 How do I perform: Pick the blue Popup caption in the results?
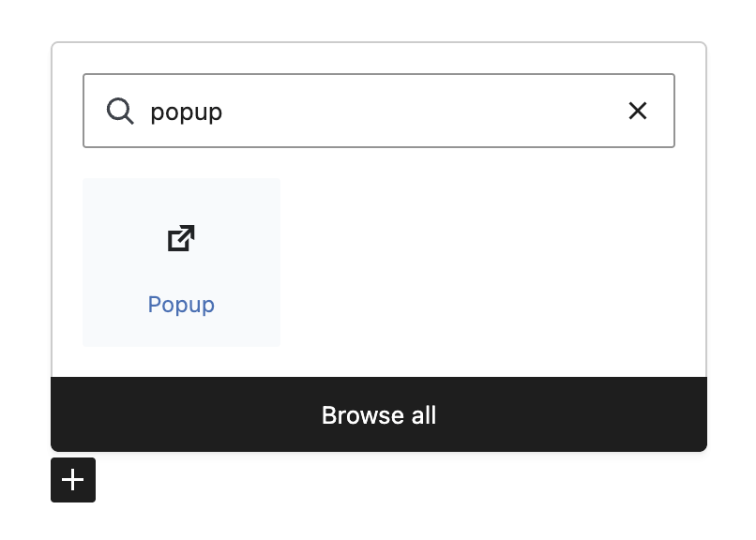181,305
